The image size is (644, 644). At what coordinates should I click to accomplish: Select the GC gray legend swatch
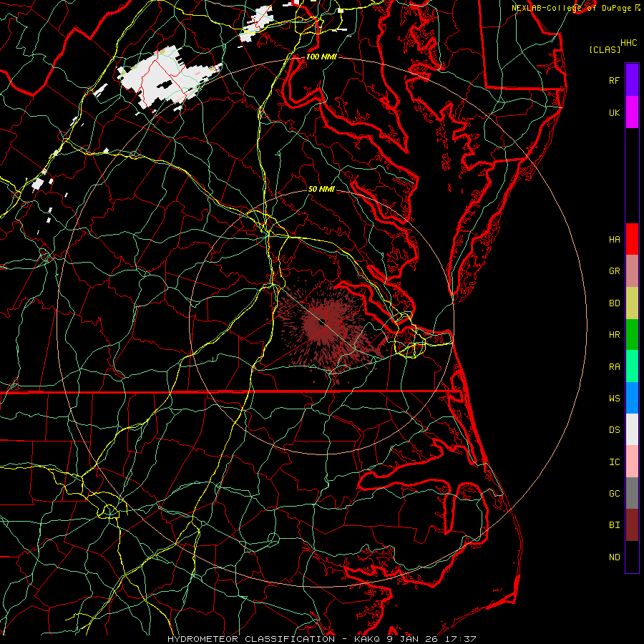click(632, 493)
